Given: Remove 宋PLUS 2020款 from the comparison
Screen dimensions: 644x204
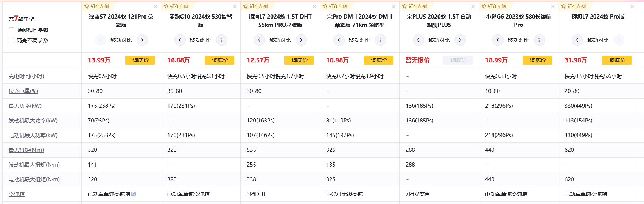Looking at the screenshot, I should click(473, 6).
